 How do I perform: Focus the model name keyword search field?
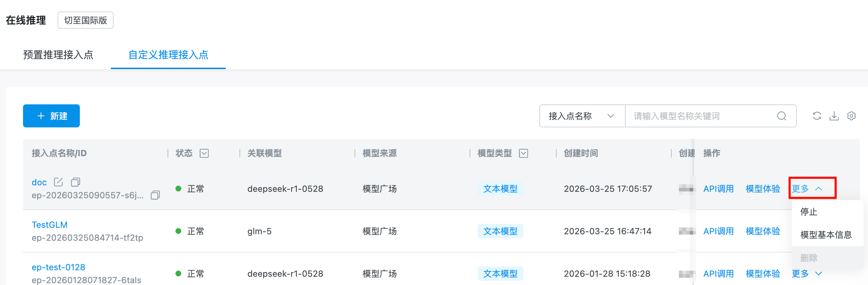701,116
